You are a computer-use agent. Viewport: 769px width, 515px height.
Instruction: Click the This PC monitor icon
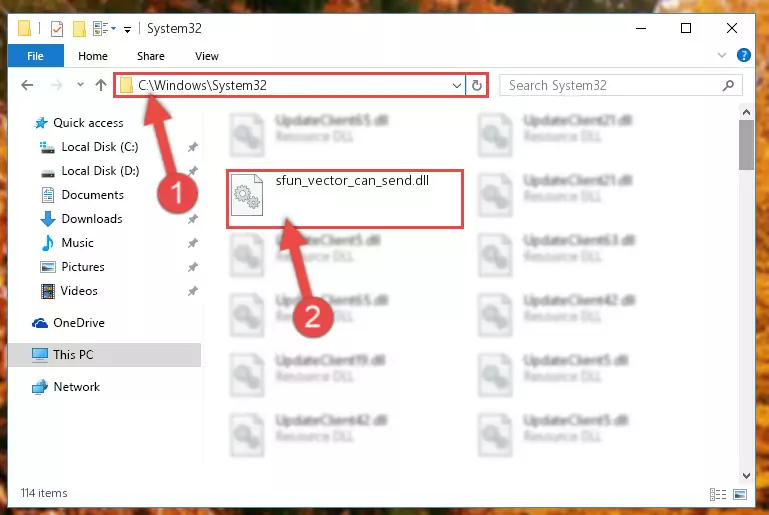tap(40, 355)
